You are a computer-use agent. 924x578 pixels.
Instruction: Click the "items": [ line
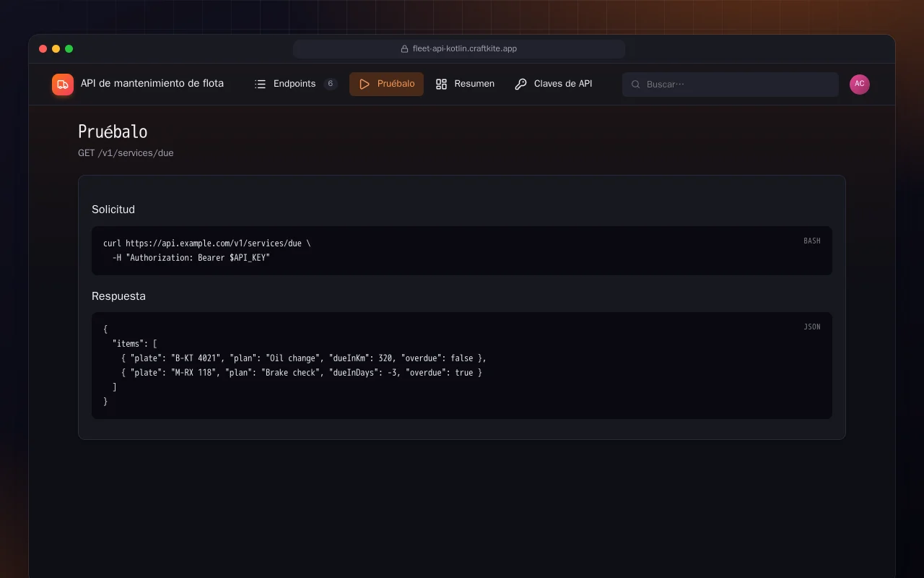tap(135, 344)
